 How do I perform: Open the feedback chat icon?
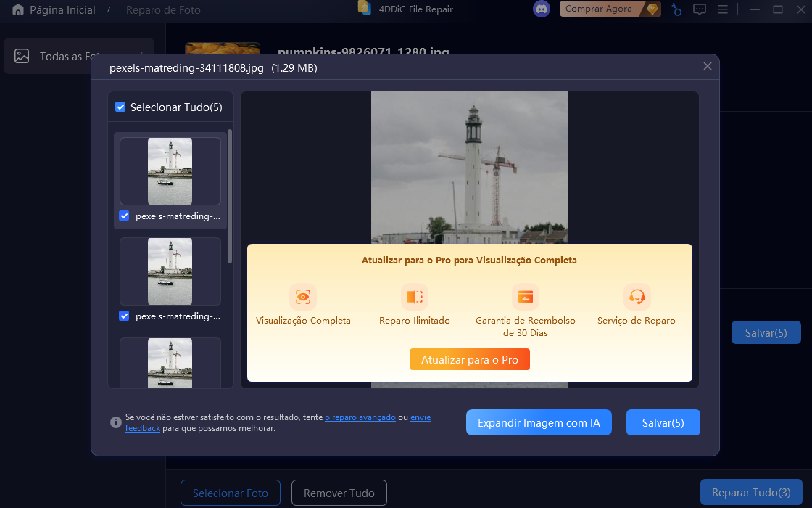click(x=699, y=9)
